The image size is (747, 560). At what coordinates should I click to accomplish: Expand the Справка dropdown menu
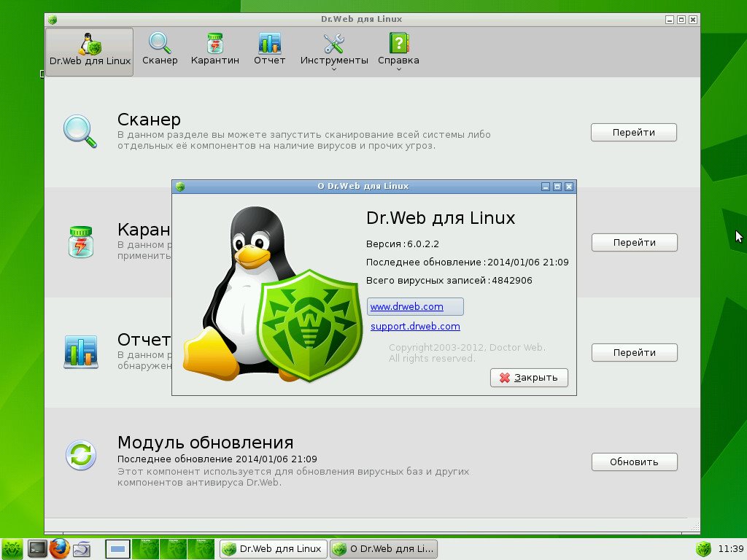tap(399, 52)
